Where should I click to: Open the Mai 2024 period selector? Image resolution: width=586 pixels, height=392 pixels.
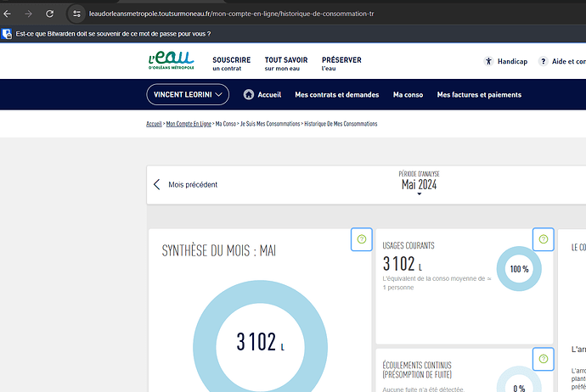click(419, 185)
